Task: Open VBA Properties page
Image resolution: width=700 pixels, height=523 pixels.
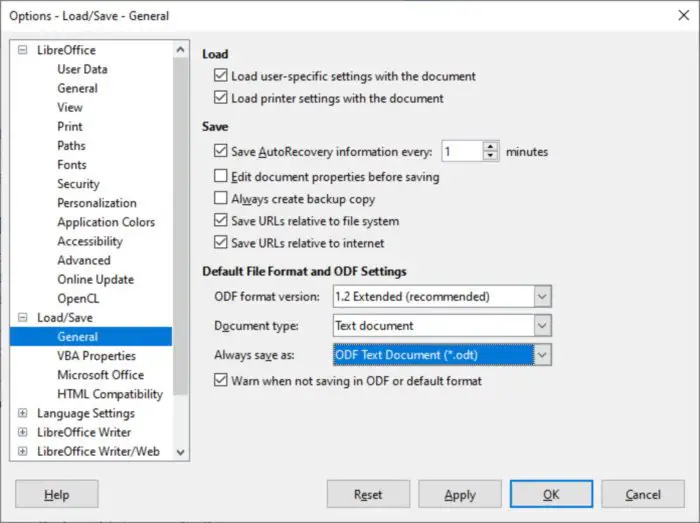Action: pyautogui.click(x=96, y=356)
